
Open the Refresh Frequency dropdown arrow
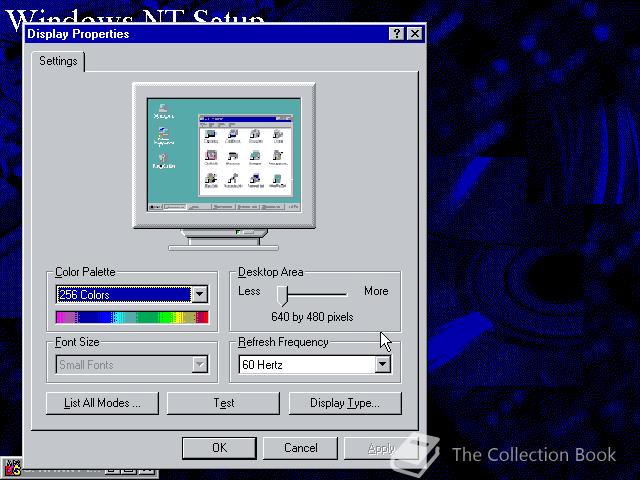382,364
